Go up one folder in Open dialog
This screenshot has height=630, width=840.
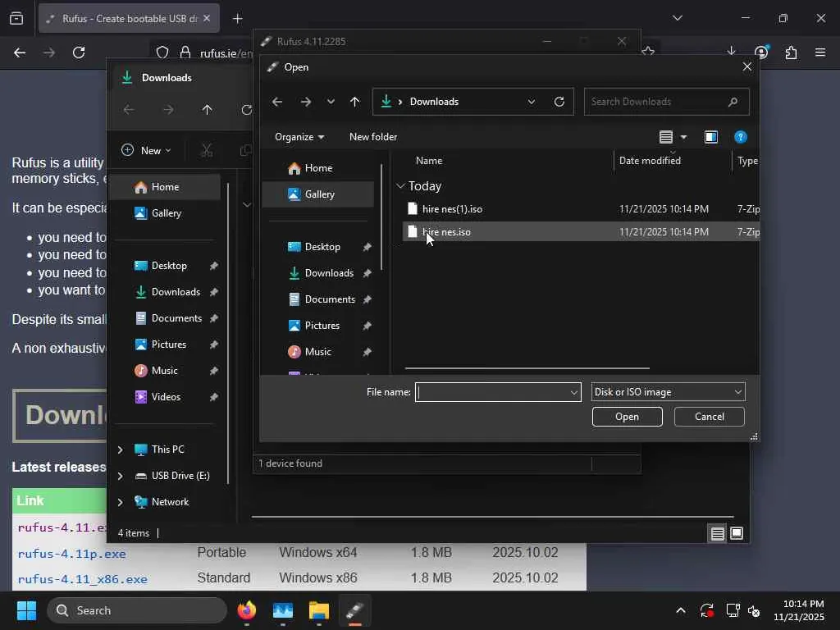354,102
